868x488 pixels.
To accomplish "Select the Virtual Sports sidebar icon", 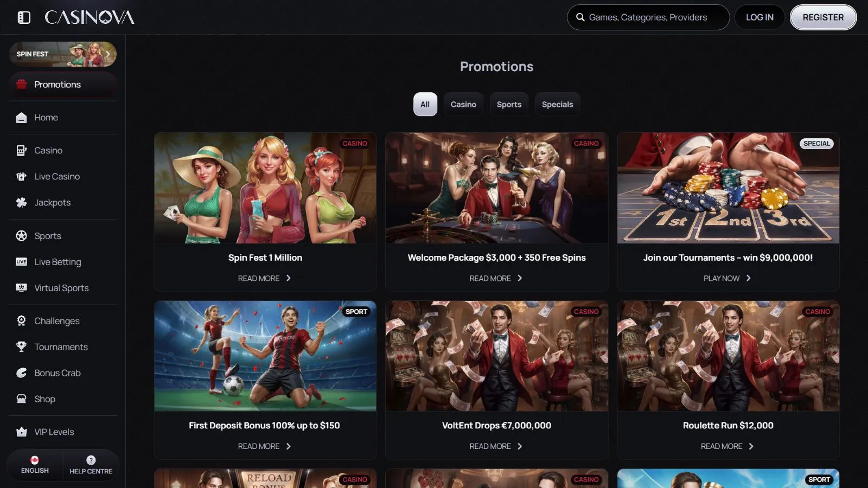I will click(21, 288).
